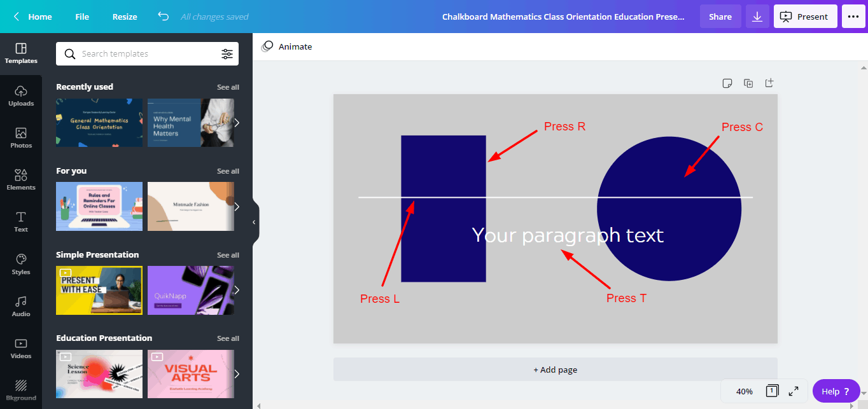Add notes with the notes icon

point(727,83)
